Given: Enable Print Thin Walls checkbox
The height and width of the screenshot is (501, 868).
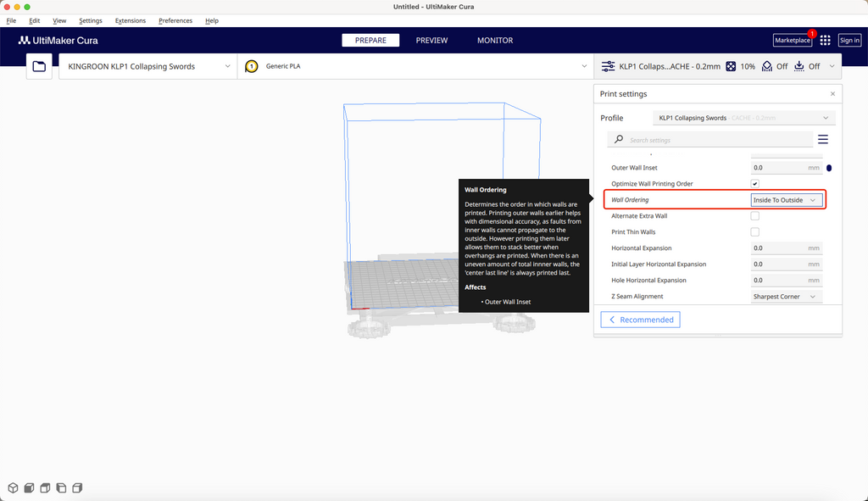Looking at the screenshot, I should (754, 232).
